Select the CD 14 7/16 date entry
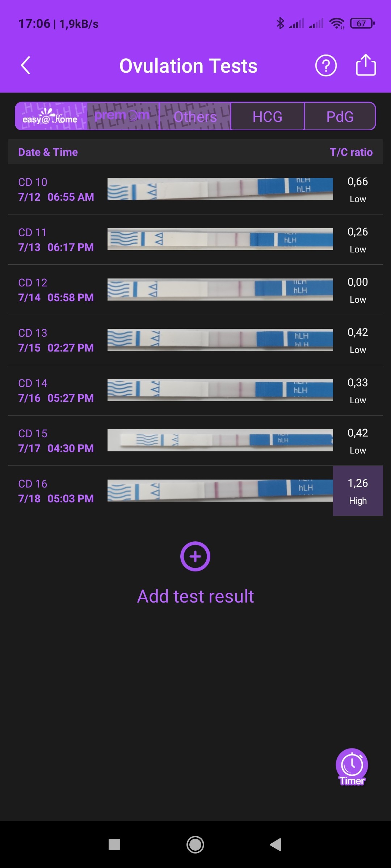The image size is (391, 868). click(56, 391)
